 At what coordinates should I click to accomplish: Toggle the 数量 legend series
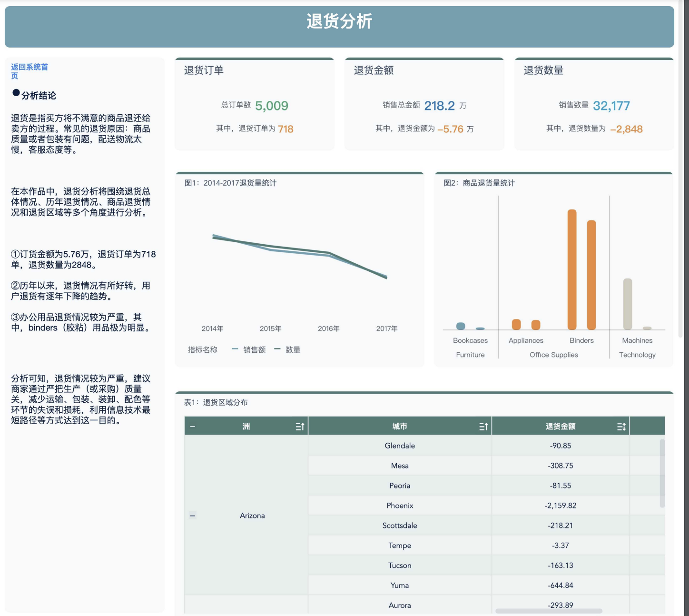click(287, 349)
